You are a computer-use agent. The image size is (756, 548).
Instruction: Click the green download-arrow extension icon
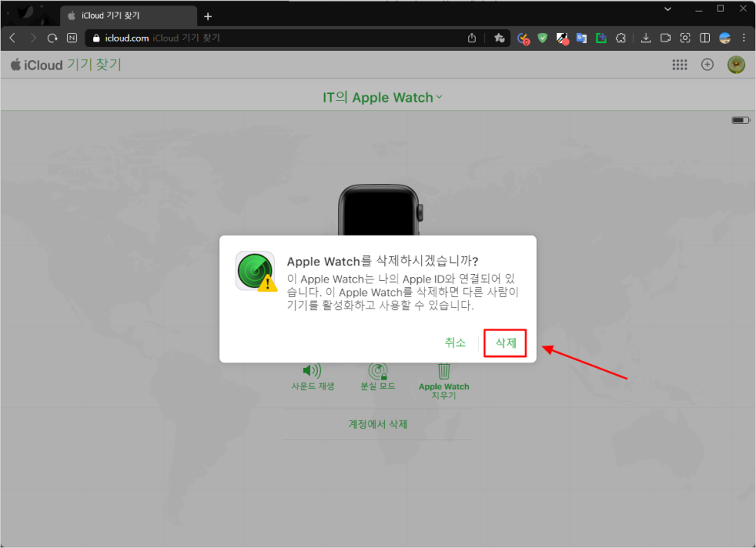tap(601, 38)
